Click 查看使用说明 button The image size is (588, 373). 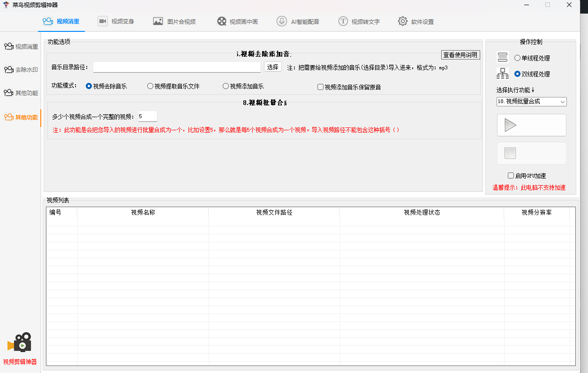coord(460,55)
